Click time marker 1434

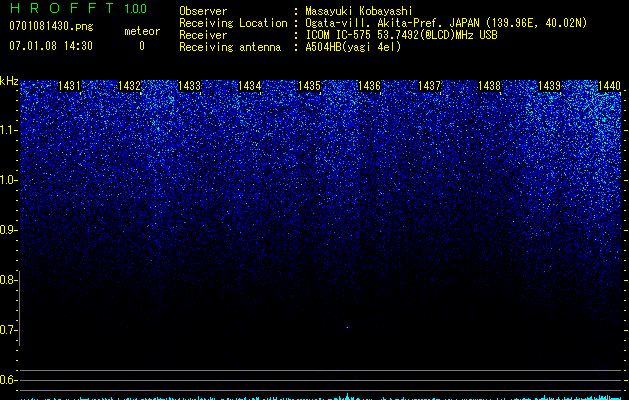(x=250, y=86)
